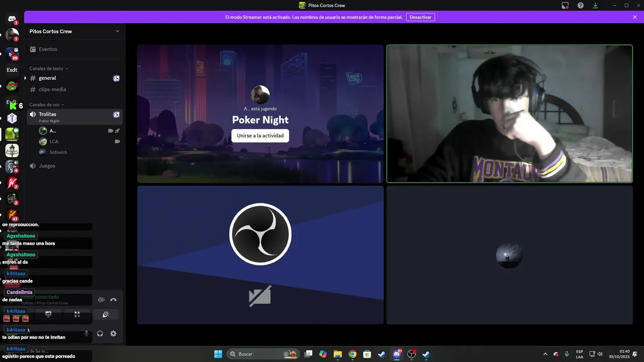This screenshot has height=362, width=644.
Task: Open activity icon beside general channel
Action: click(x=116, y=78)
